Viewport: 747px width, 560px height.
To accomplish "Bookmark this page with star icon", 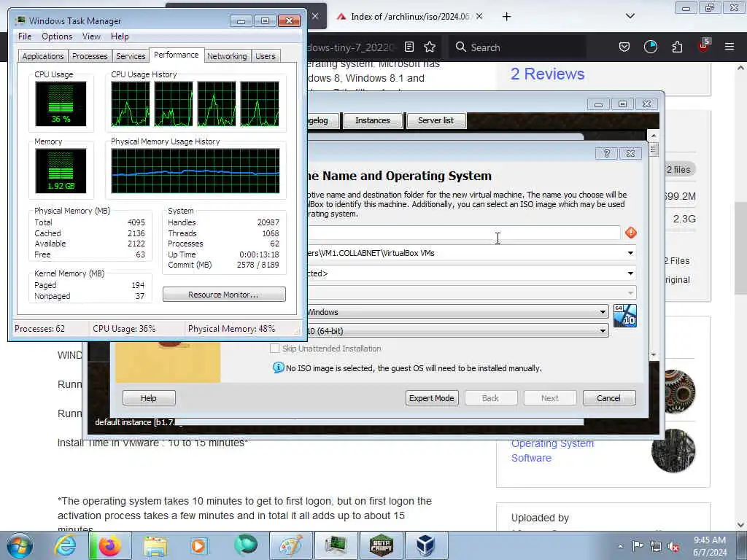I will (430, 47).
